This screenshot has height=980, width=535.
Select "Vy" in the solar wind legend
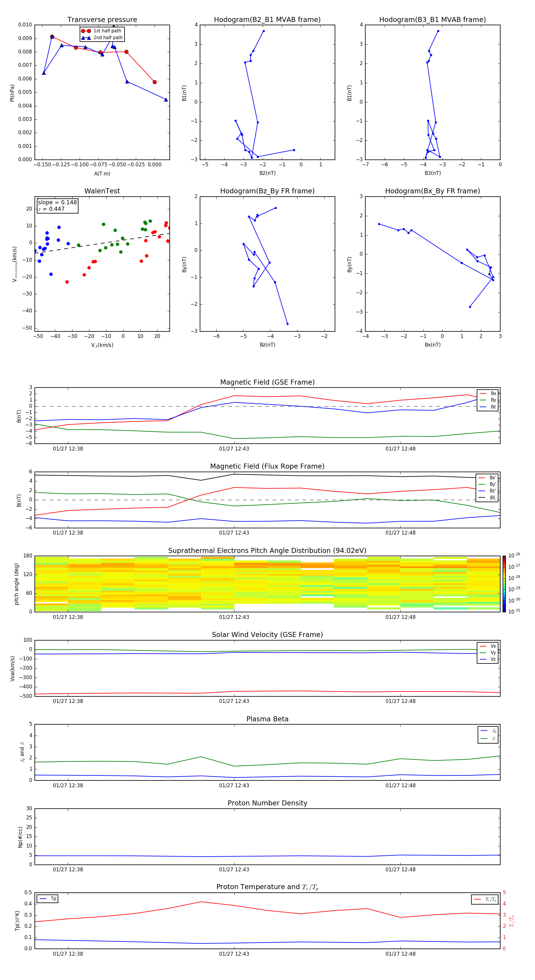488,652
